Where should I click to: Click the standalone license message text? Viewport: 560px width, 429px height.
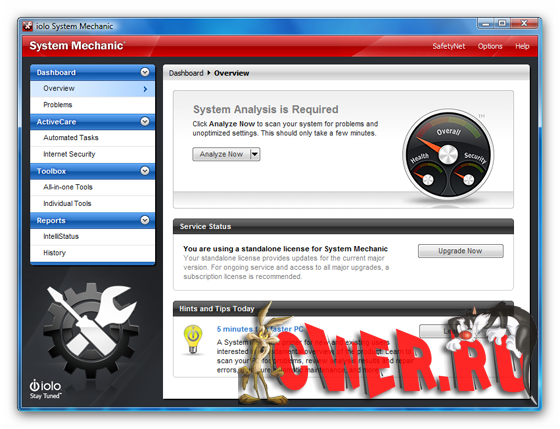click(x=285, y=249)
